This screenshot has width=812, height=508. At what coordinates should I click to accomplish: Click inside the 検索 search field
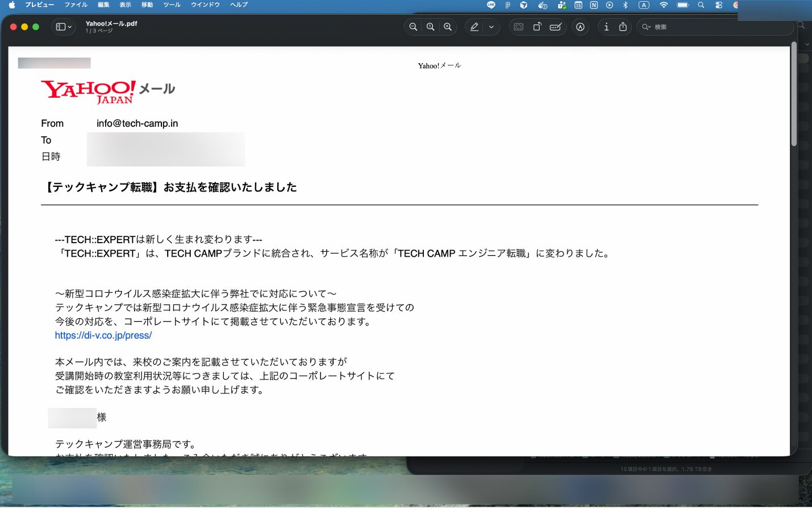tap(682, 27)
